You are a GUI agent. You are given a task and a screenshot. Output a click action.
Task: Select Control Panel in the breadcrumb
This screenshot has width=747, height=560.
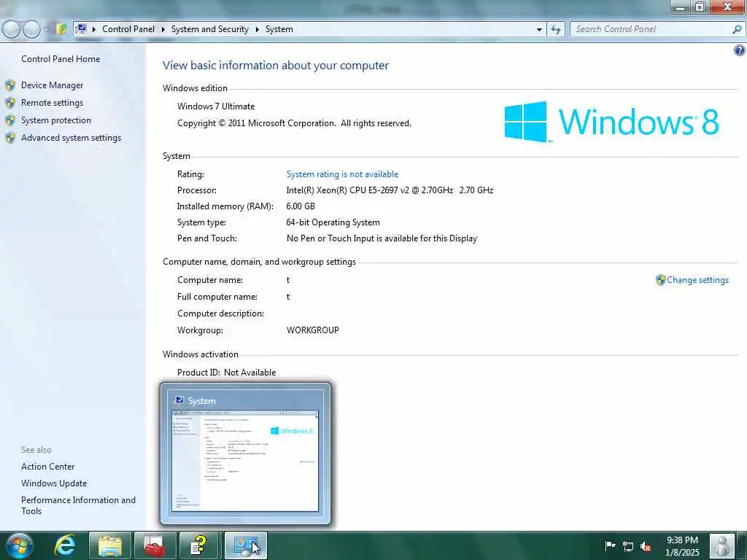pos(128,29)
